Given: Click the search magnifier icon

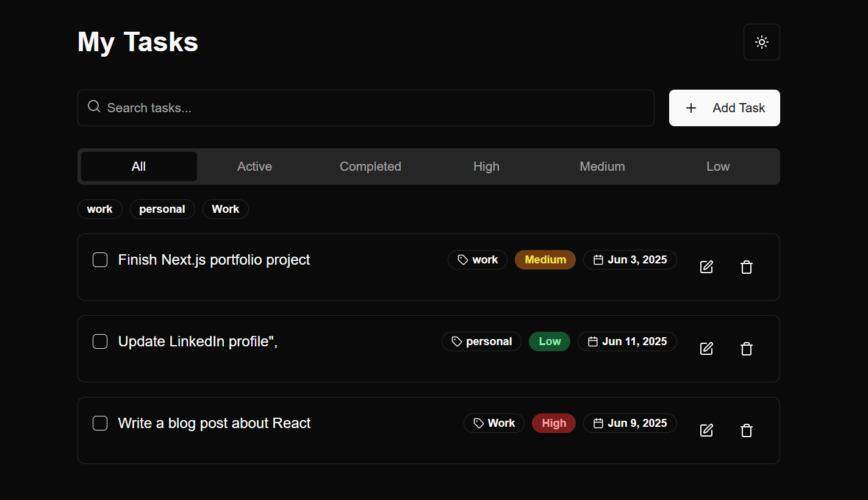Looking at the screenshot, I should tap(94, 107).
